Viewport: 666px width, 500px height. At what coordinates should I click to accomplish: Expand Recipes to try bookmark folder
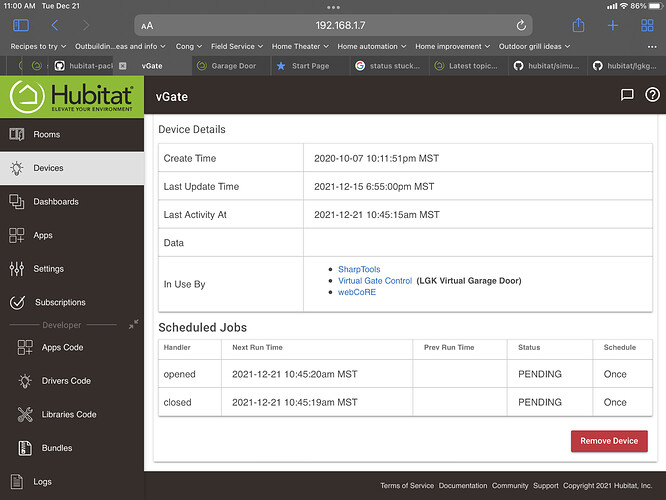pos(38,46)
